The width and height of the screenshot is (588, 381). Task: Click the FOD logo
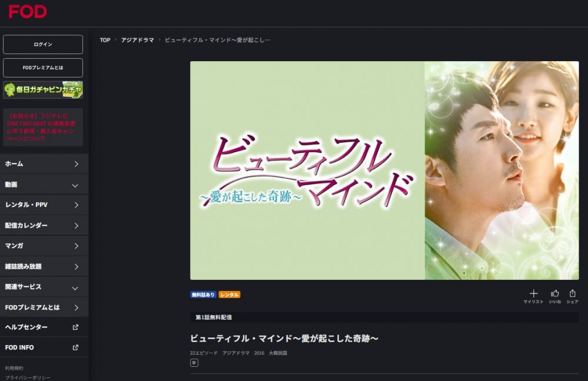[28, 12]
